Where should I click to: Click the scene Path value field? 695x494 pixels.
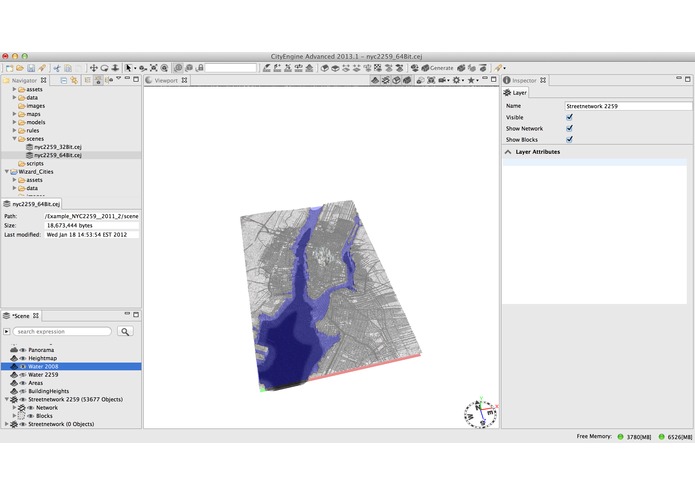pyautogui.click(x=92, y=216)
